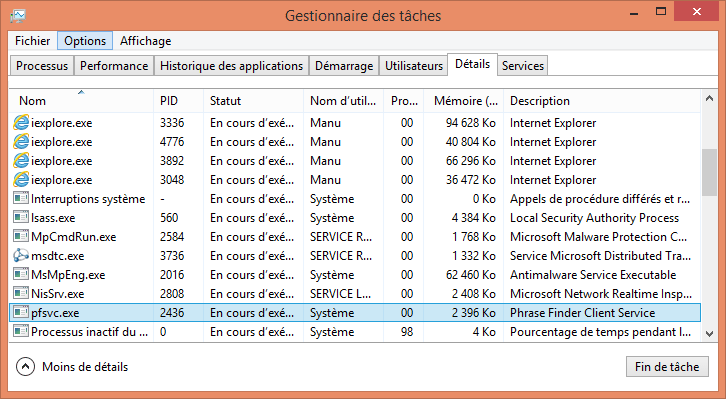Click the Fin de tâche button

click(667, 367)
